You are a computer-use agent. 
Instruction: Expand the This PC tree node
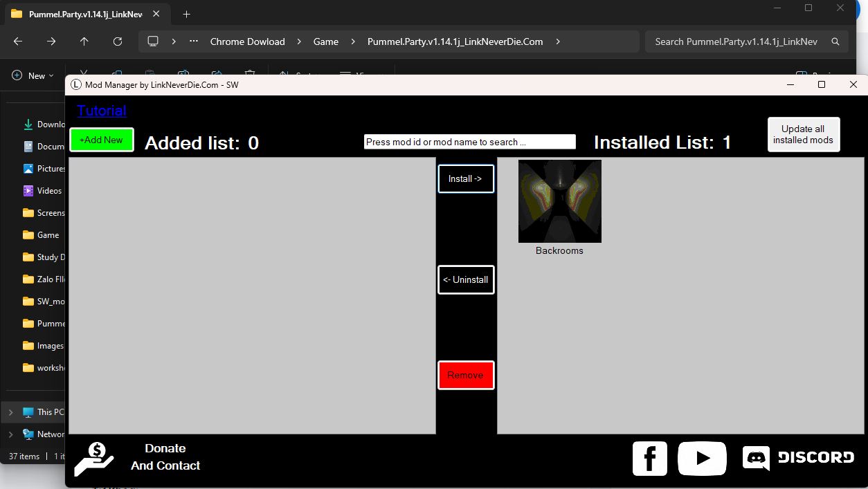tap(10, 412)
